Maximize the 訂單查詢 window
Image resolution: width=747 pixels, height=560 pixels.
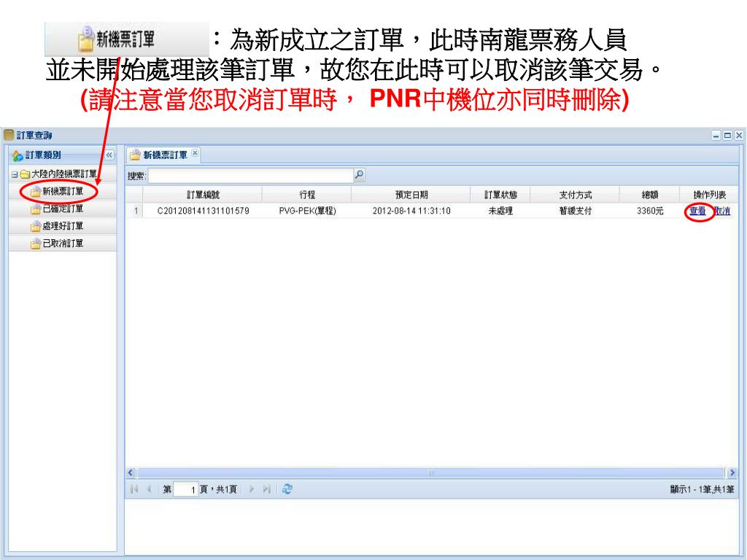click(727, 136)
